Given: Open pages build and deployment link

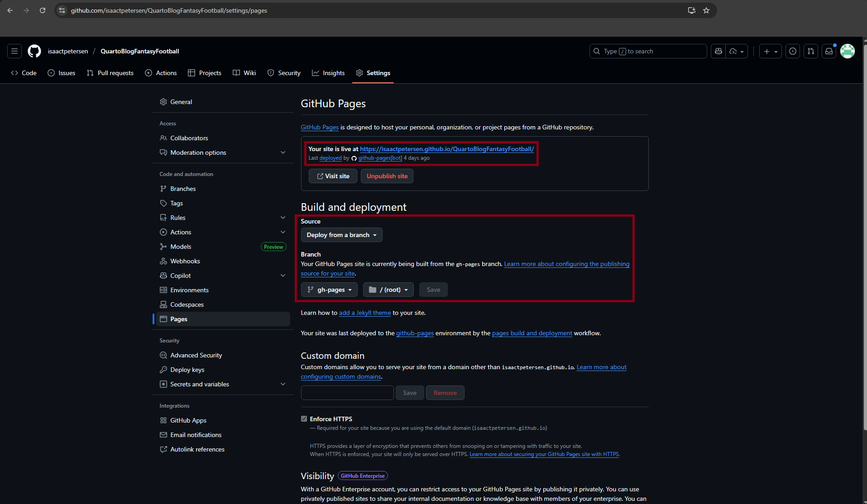Looking at the screenshot, I should 532,333.
